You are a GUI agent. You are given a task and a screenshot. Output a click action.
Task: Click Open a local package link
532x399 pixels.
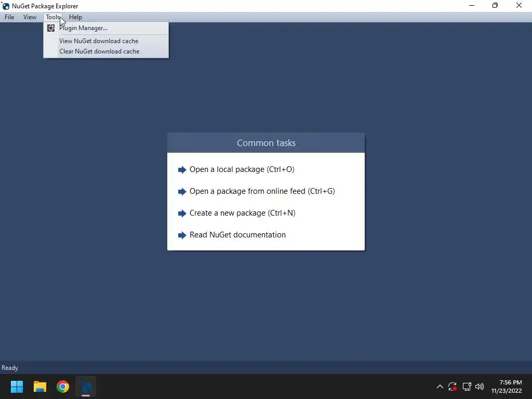pos(242,169)
